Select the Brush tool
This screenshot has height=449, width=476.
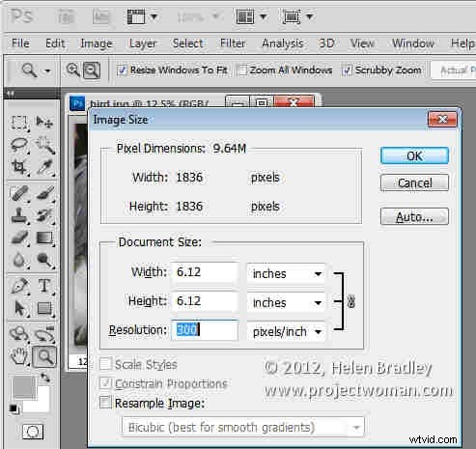(x=44, y=193)
